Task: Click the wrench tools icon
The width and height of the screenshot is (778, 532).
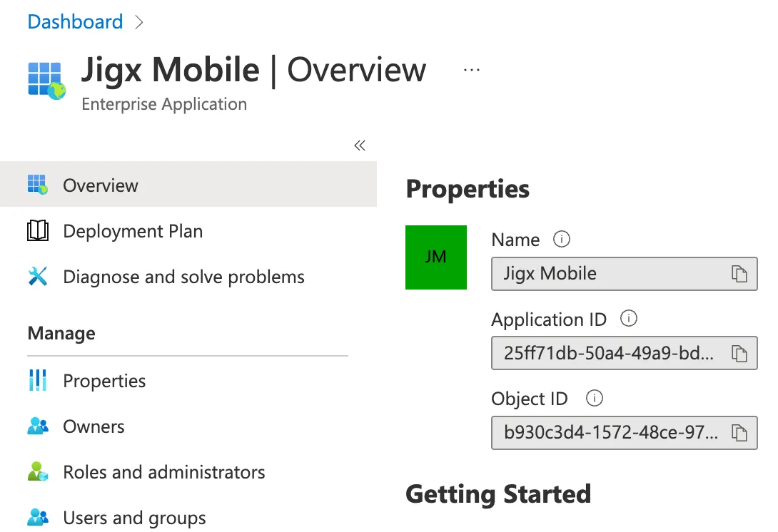Action: click(x=38, y=277)
